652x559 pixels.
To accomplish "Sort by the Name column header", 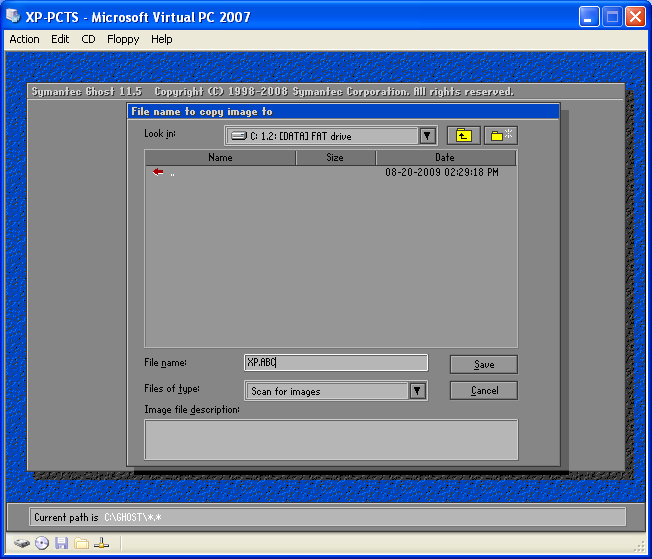I will [220, 157].
